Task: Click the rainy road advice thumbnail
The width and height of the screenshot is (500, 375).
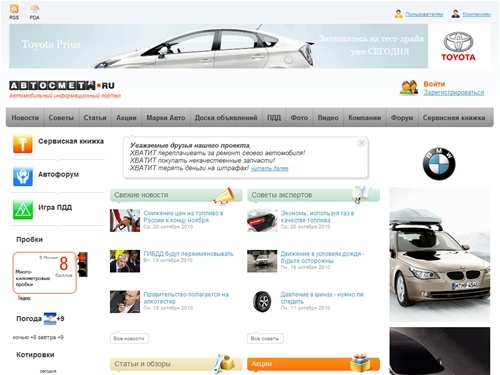Action: (262, 261)
